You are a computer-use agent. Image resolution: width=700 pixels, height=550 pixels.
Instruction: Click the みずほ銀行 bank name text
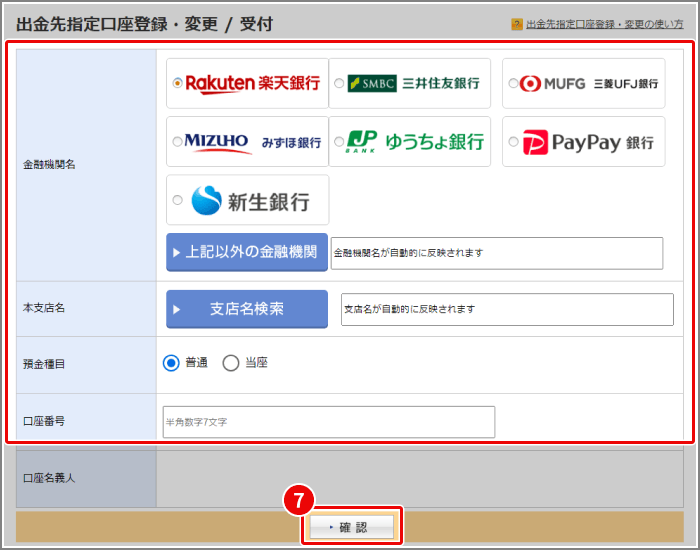pos(291,143)
